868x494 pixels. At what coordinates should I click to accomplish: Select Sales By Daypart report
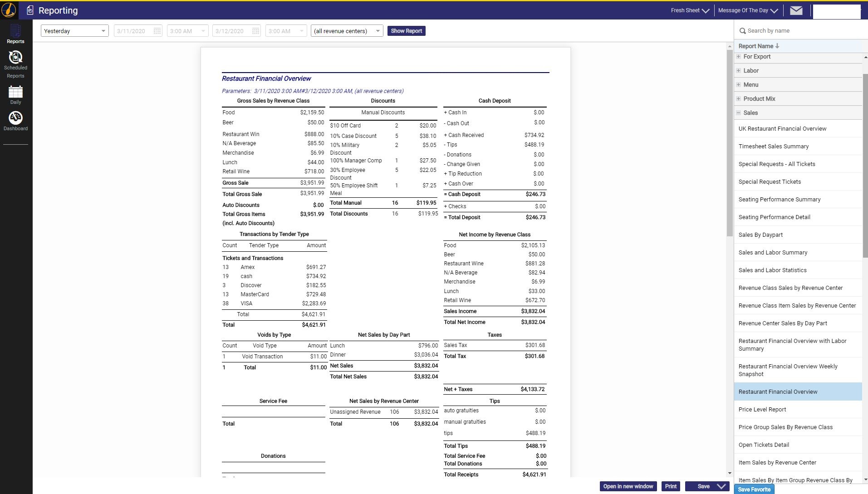(x=798, y=235)
